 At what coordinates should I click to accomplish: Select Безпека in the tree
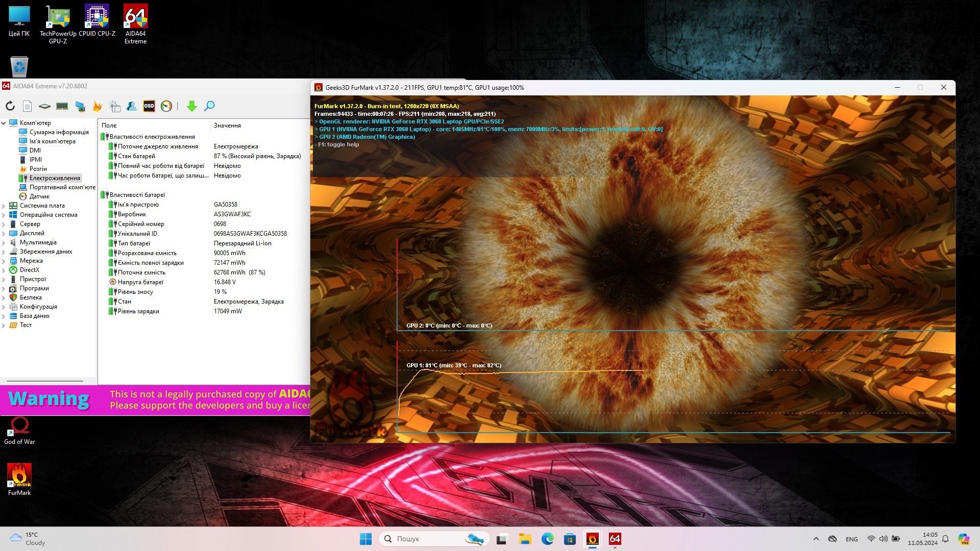(26, 297)
